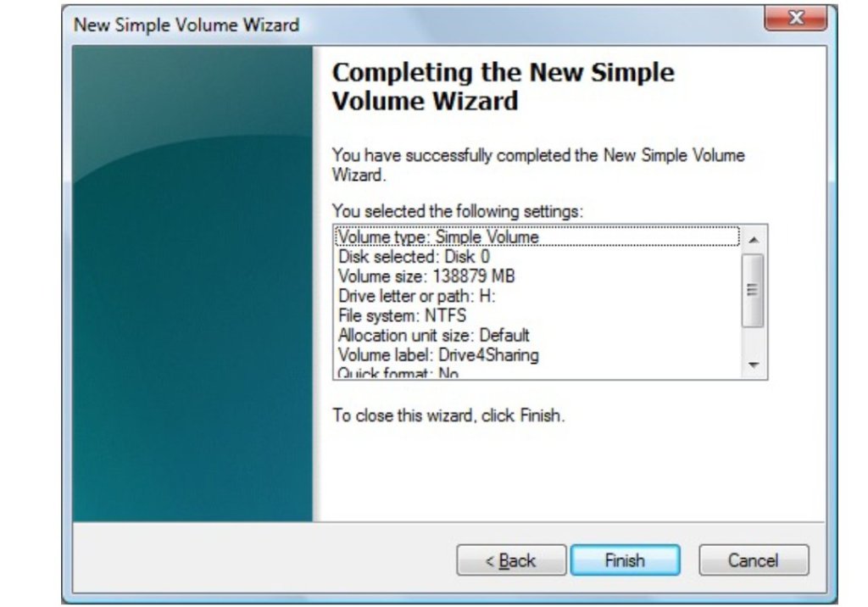
Task: Click the 'To close this wizard, click Finish' text
Action: 448,415
